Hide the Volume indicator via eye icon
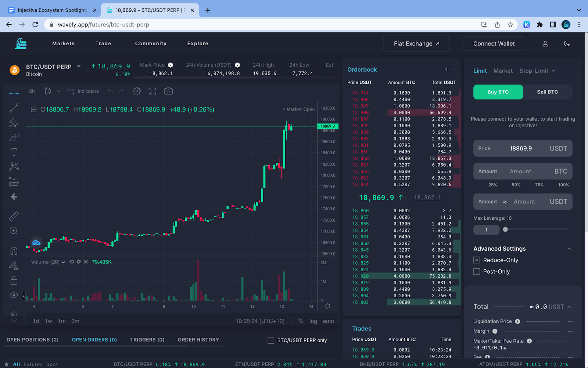The image size is (588, 368). (x=72, y=262)
